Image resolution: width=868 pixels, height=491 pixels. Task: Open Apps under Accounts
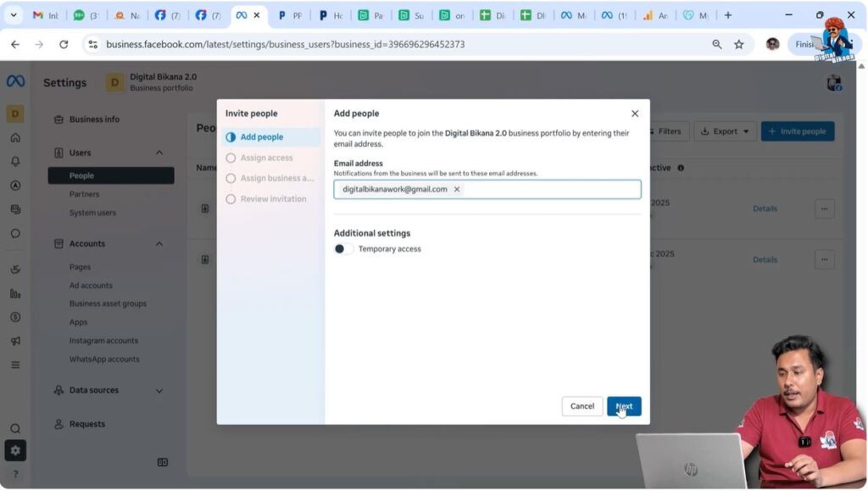[x=78, y=322]
